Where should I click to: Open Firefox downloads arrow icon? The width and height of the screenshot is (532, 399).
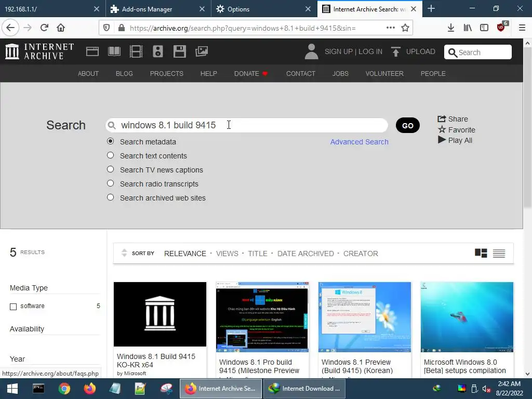450,28
